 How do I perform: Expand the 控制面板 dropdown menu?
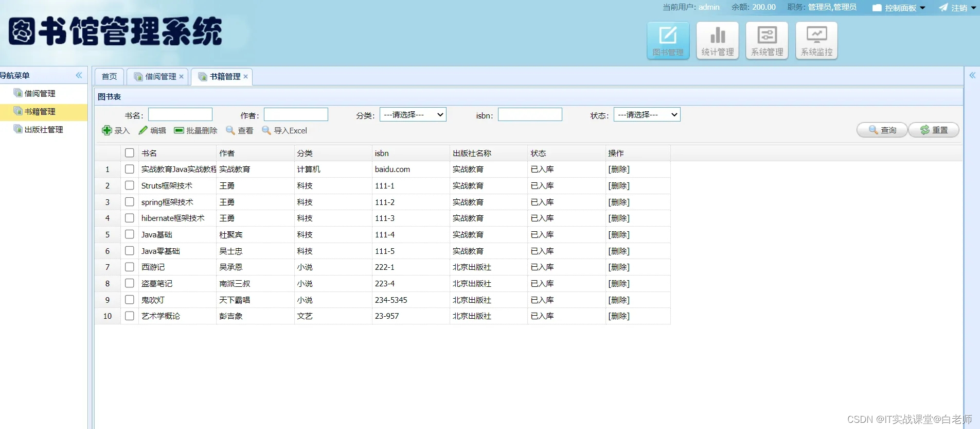click(922, 8)
